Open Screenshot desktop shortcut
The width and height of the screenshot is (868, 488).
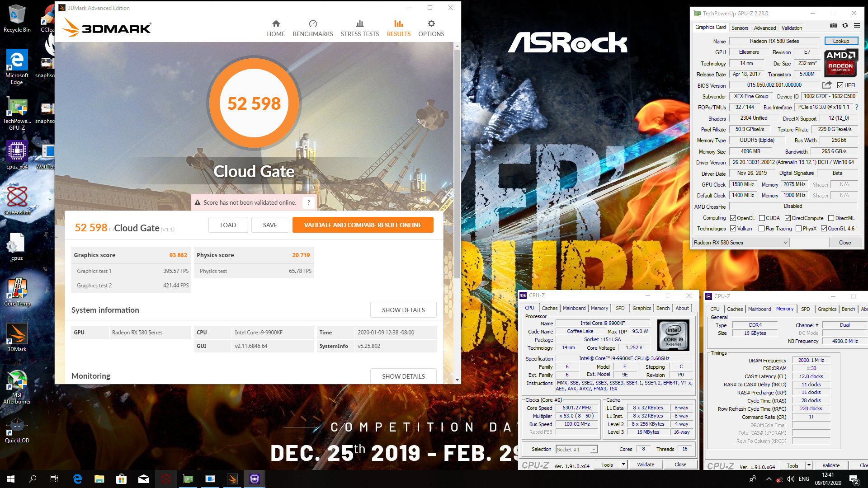pos(17,201)
